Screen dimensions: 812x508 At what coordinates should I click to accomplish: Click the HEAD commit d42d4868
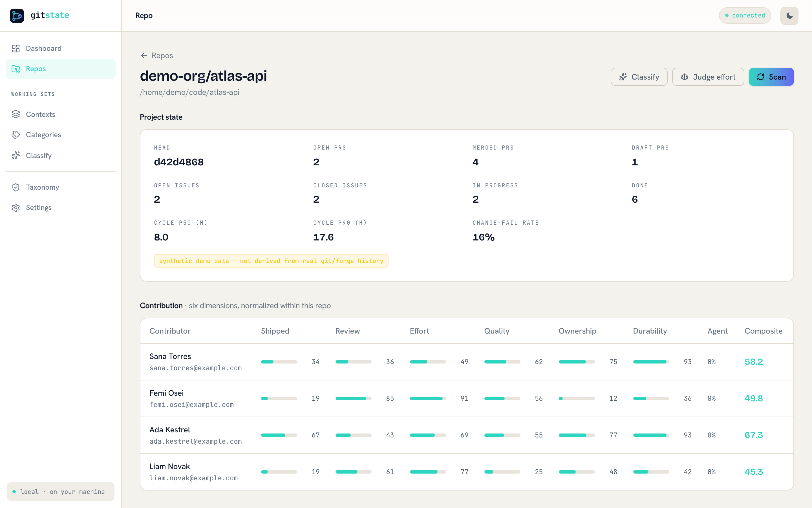[x=179, y=162]
